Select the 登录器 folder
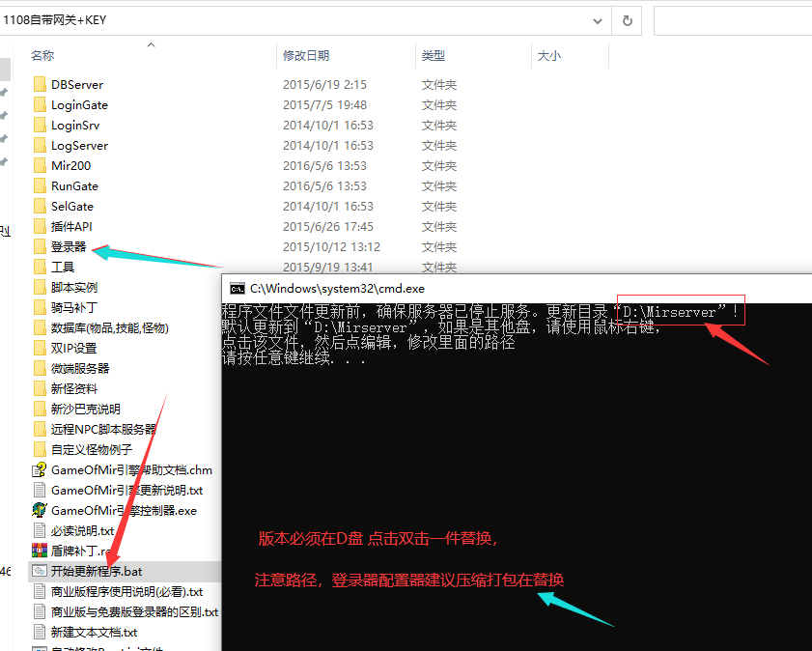Image resolution: width=812 pixels, height=651 pixels. click(68, 247)
